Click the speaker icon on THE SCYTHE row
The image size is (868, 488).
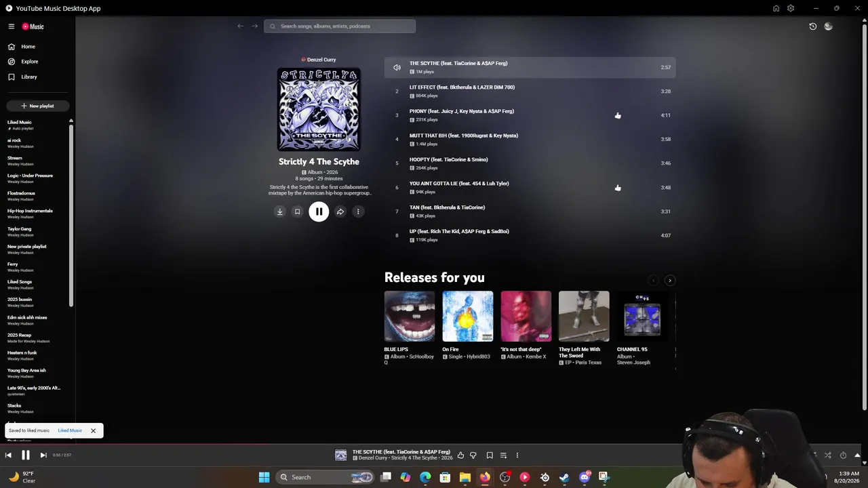point(397,67)
